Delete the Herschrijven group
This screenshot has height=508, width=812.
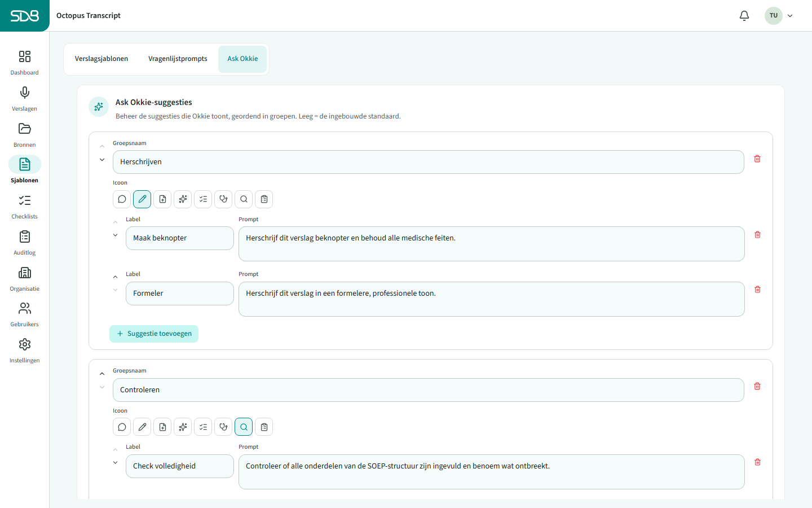(757, 159)
